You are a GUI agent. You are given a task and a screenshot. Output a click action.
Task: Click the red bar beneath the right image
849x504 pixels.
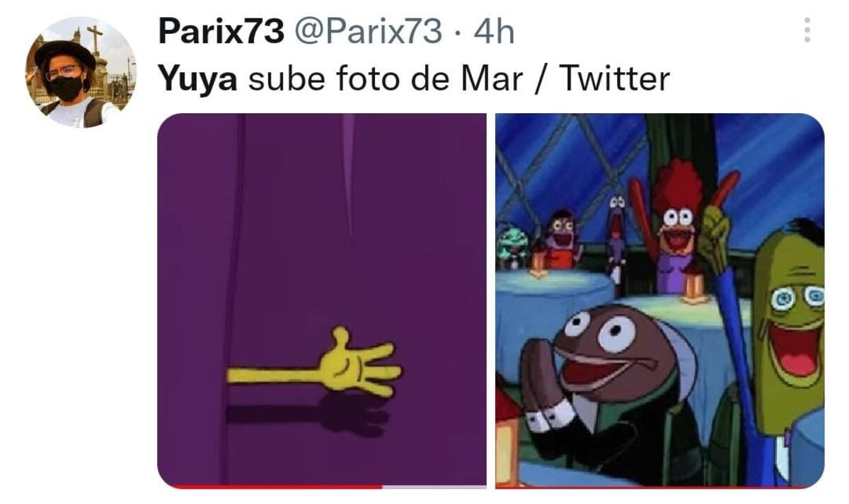659,487
